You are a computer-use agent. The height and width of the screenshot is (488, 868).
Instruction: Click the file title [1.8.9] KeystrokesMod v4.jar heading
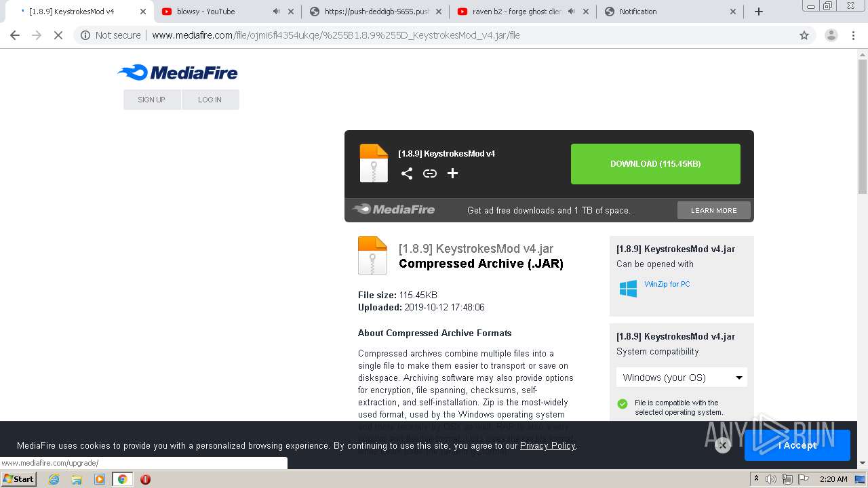pyautogui.click(x=476, y=249)
